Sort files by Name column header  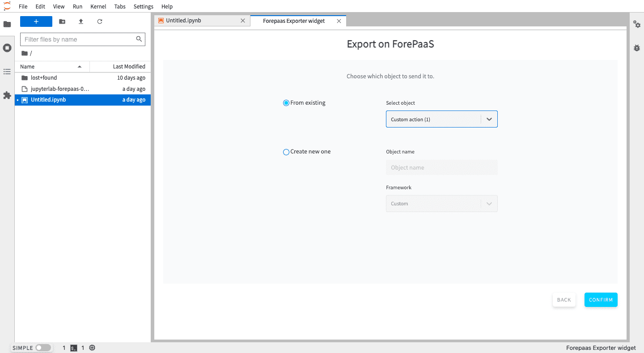click(x=52, y=67)
